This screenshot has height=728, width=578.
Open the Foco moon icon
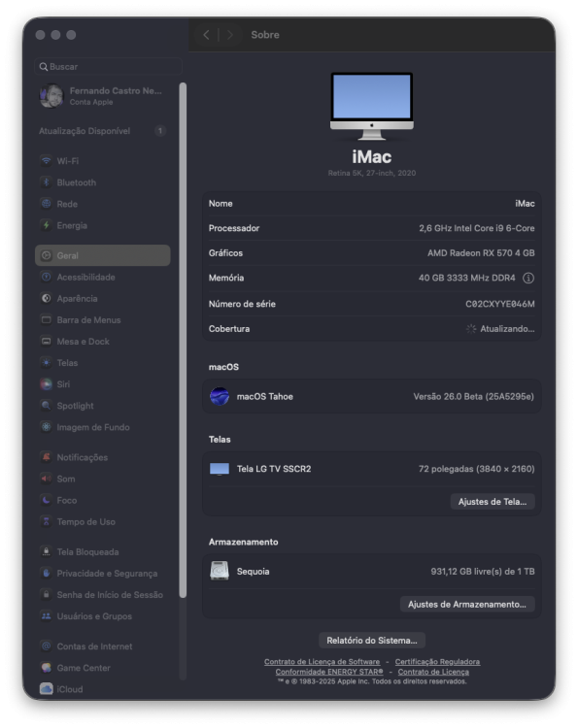(x=46, y=500)
